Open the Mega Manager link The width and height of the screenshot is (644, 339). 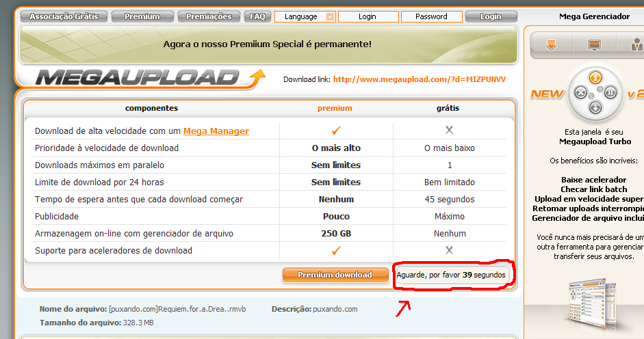tap(216, 131)
